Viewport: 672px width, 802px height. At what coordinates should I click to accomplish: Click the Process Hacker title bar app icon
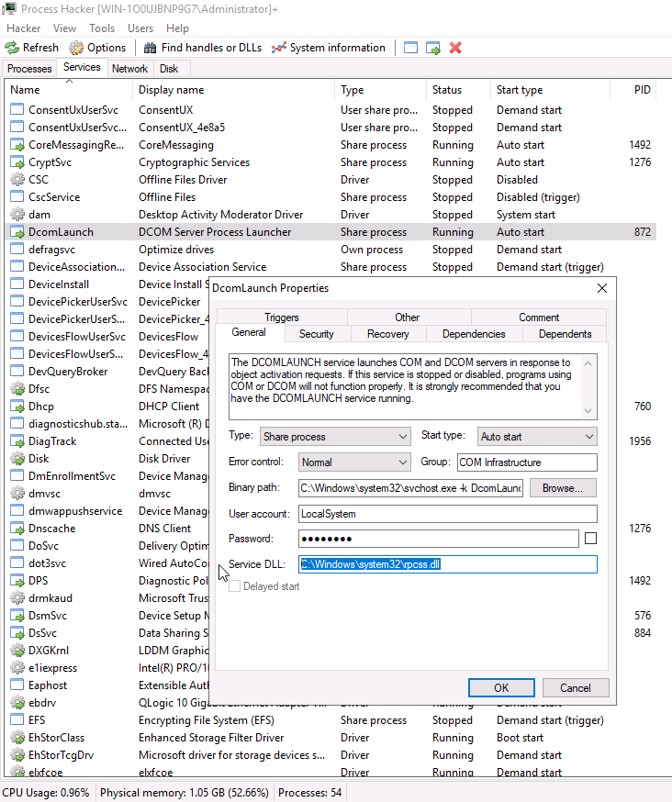click(x=8, y=8)
